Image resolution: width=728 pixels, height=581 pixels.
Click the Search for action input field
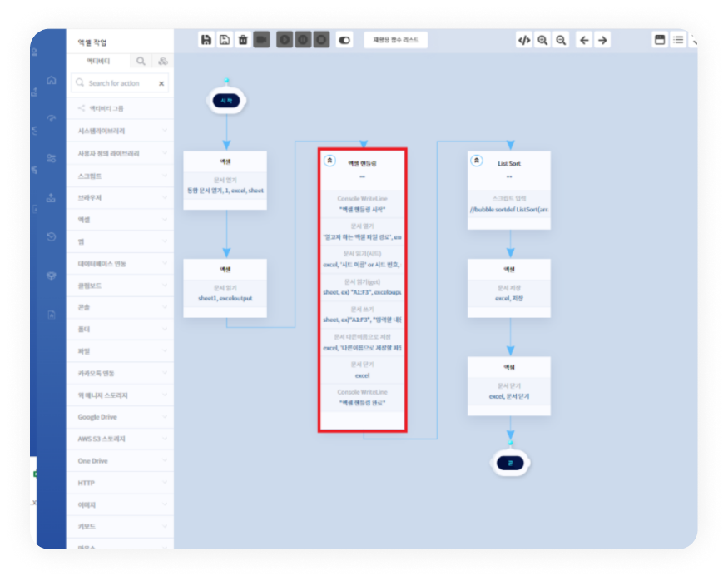point(116,83)
